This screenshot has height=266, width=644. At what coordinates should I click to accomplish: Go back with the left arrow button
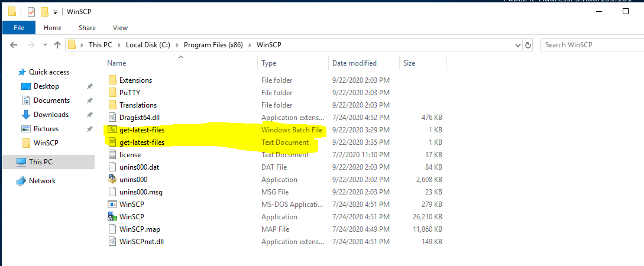click(x=14, y=45)
